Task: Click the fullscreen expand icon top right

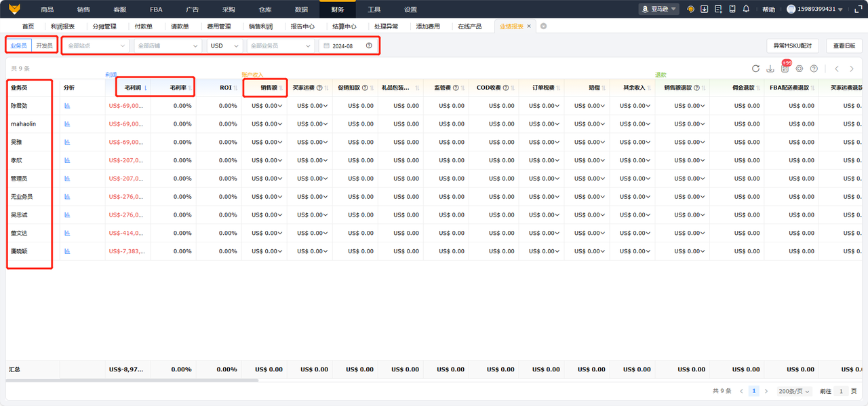Action: tap(719, 9)
